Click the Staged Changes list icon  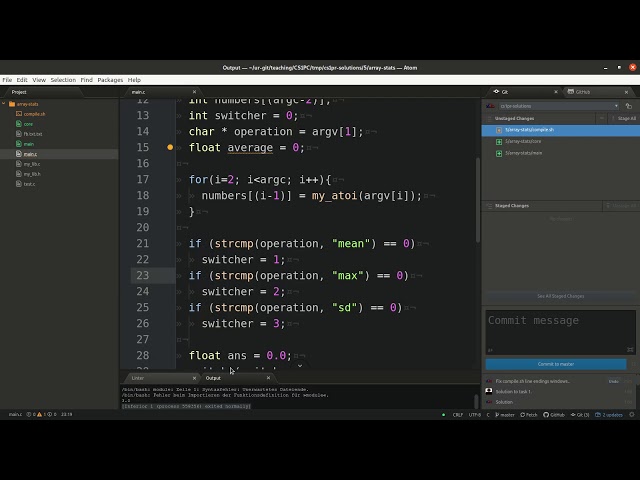[x=489, y=206]
